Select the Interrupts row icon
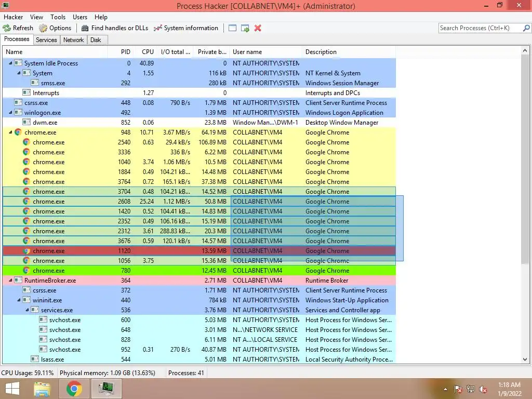Screen dimensions: 532x399 [x=26, y=92]
